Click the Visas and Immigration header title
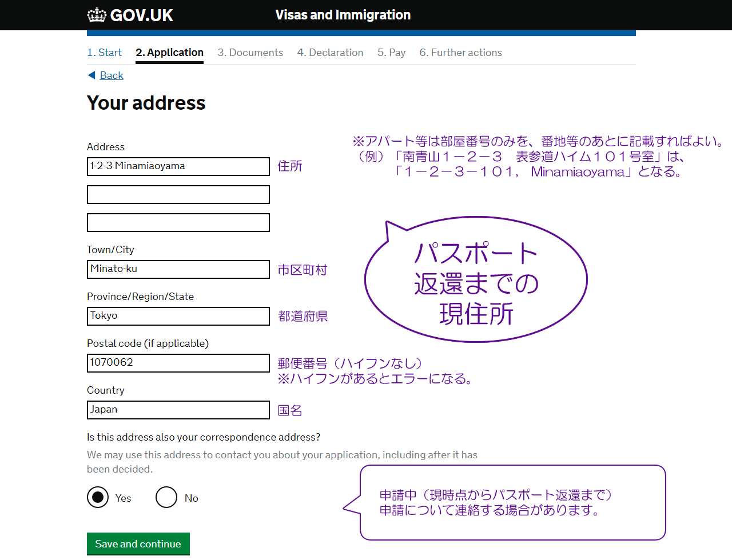Screen dimensions: 732x560 (x=343, y=15)
